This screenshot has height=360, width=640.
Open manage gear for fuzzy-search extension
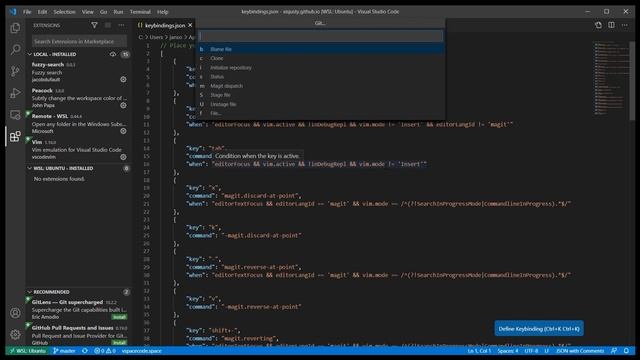click(123, 80)
